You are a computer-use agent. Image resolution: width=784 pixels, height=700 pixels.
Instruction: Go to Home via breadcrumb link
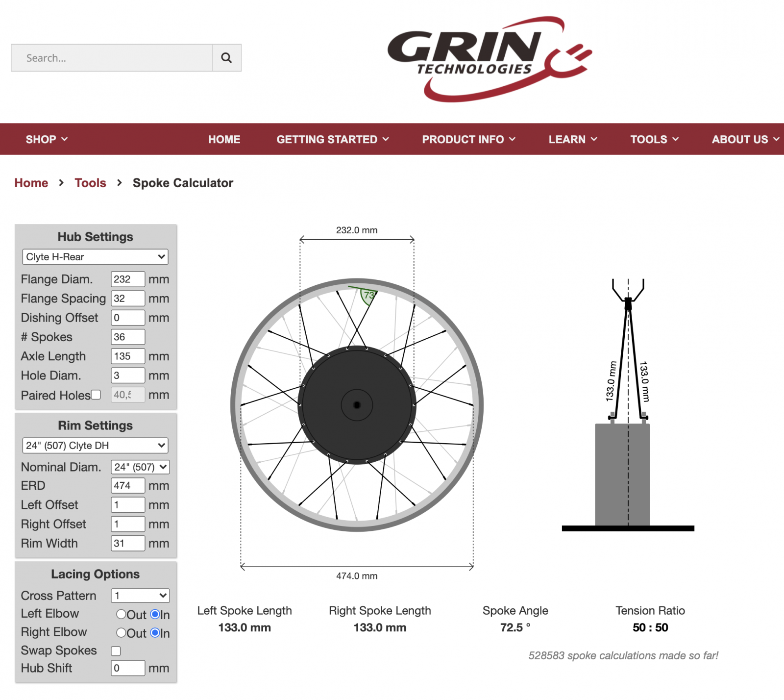point(31,183)
